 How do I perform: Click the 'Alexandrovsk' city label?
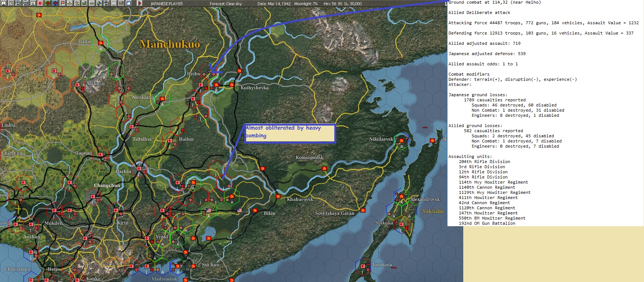pyautogui.click(x=425, y=199)
